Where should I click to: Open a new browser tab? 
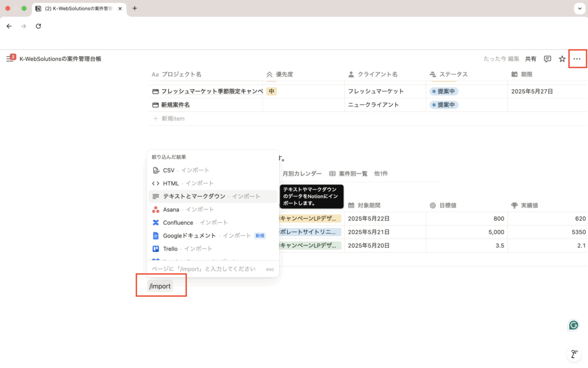pyautogui.click(x=135, y=8)
